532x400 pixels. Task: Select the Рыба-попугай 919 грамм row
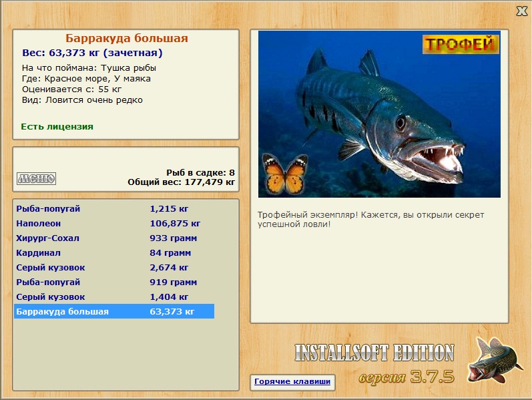(114, 282)
